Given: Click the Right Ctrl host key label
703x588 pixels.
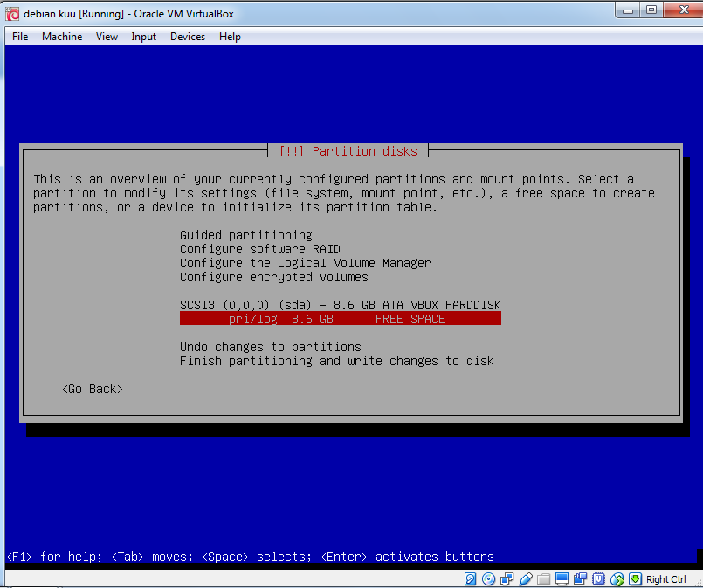Looking at the screenshot, I should [x=665, y=579].
